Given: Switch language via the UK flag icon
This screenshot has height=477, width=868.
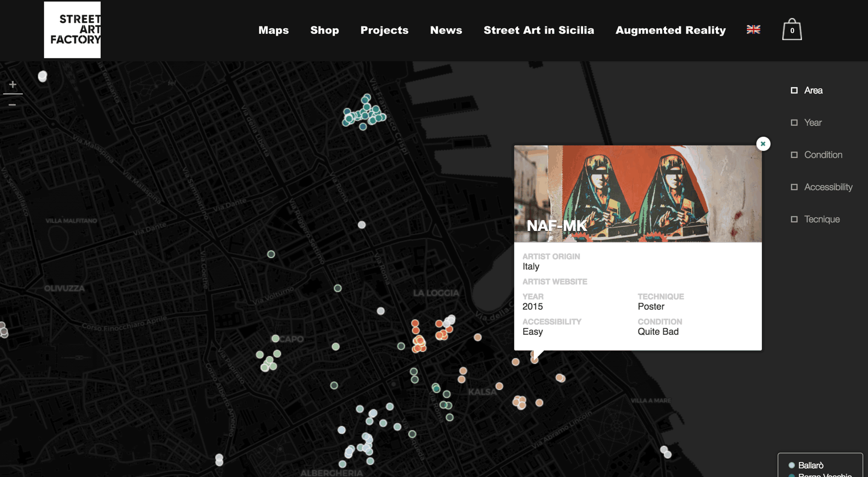Looking at the screenshot, I should pos(753,29).
